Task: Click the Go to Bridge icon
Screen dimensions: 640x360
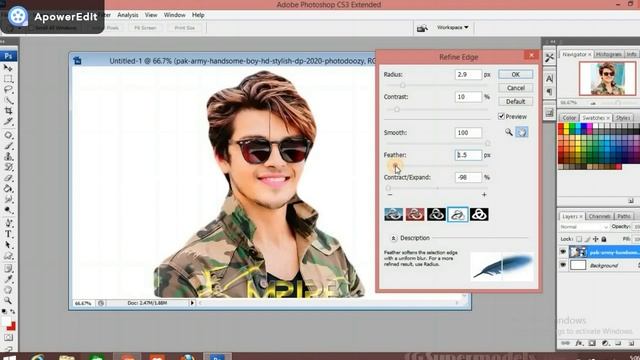Action: click(x=422, y=28)
